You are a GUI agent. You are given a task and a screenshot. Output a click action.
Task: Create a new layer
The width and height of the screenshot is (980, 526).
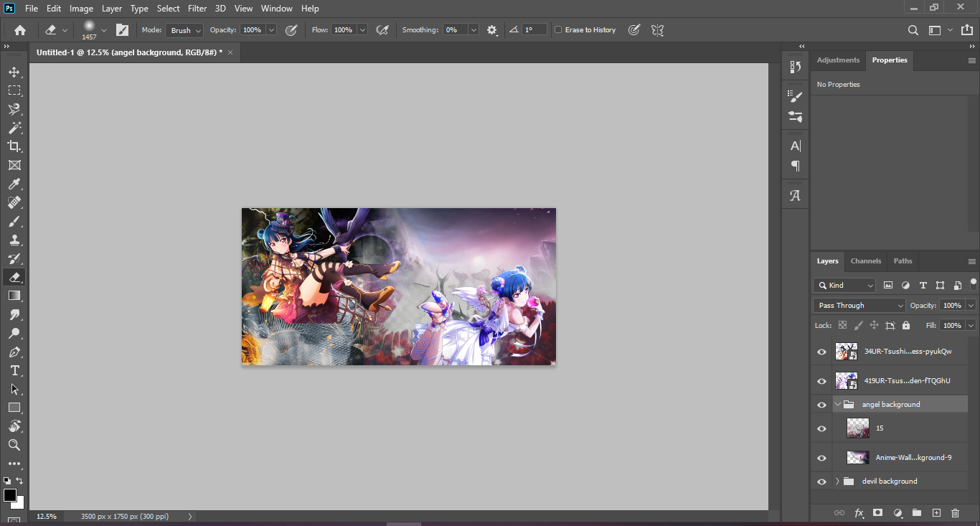point(936,513)
